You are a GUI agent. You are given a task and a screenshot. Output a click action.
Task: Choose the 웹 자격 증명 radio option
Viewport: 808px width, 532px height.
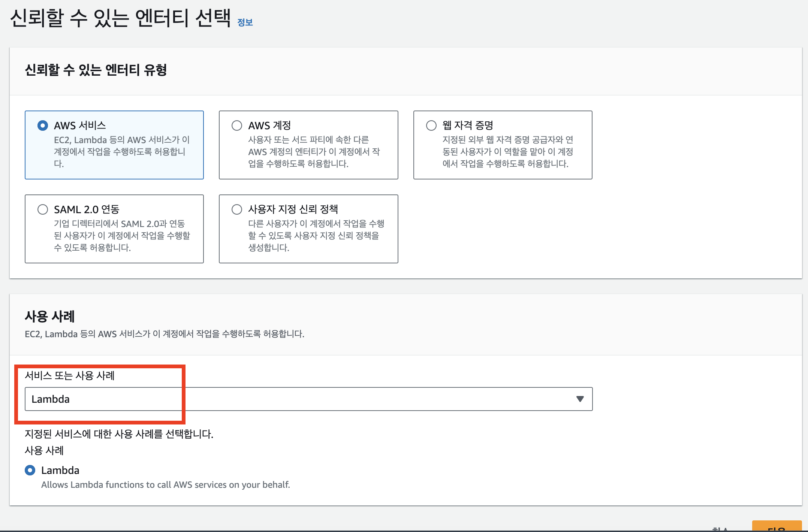tap(431, 126)
